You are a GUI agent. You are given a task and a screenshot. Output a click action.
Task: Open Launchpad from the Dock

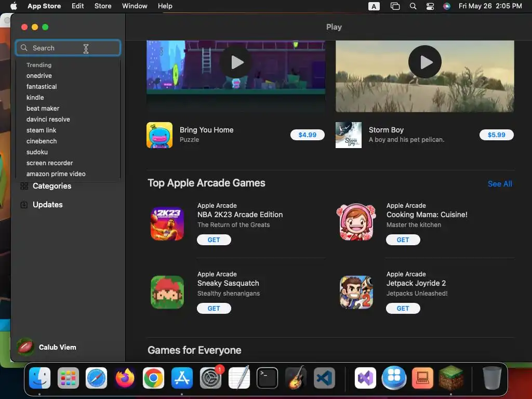click(68, 378)
